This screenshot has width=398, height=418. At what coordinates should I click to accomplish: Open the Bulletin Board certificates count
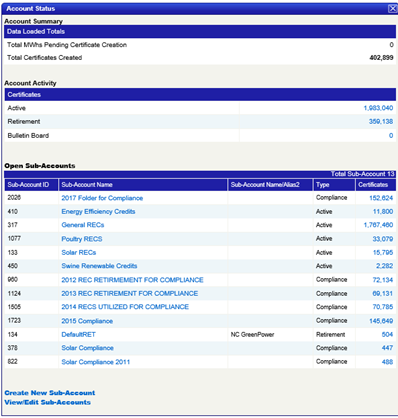391,136
